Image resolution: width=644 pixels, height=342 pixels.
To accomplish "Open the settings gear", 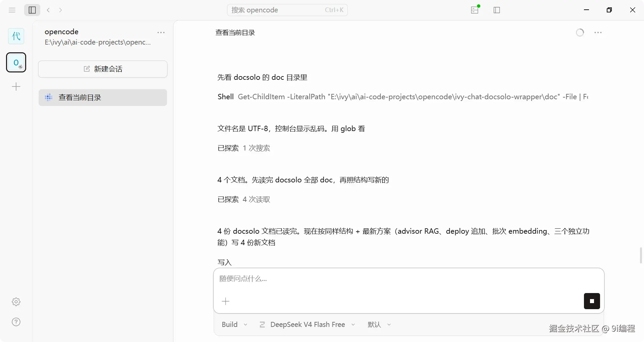I will [16, 302].
